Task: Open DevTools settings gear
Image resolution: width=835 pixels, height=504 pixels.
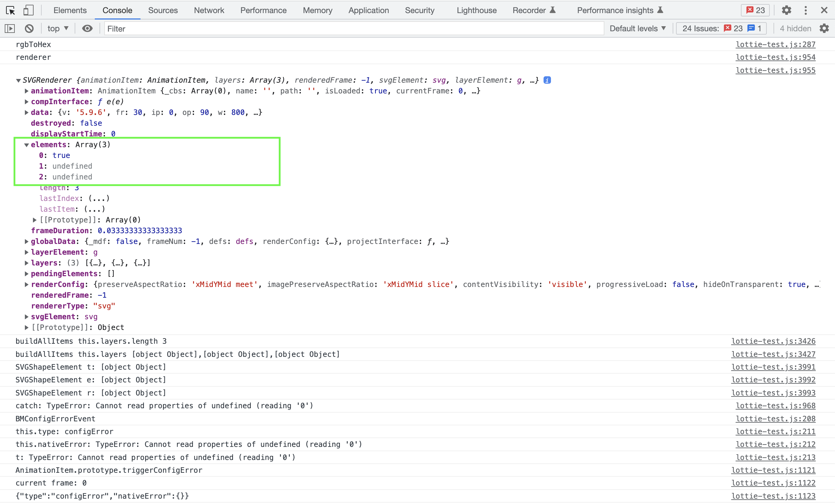Action: [x=786, y=10]
